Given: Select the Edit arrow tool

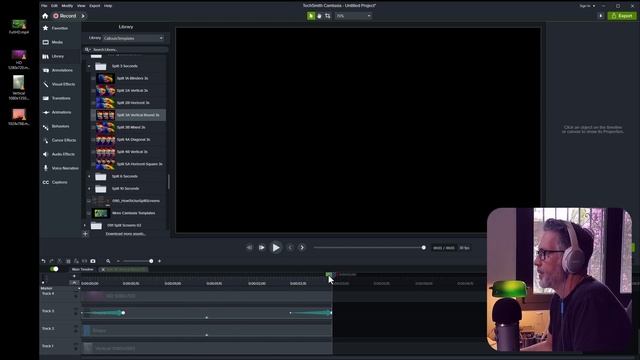Looking at the screenshot, I should 311,16.
